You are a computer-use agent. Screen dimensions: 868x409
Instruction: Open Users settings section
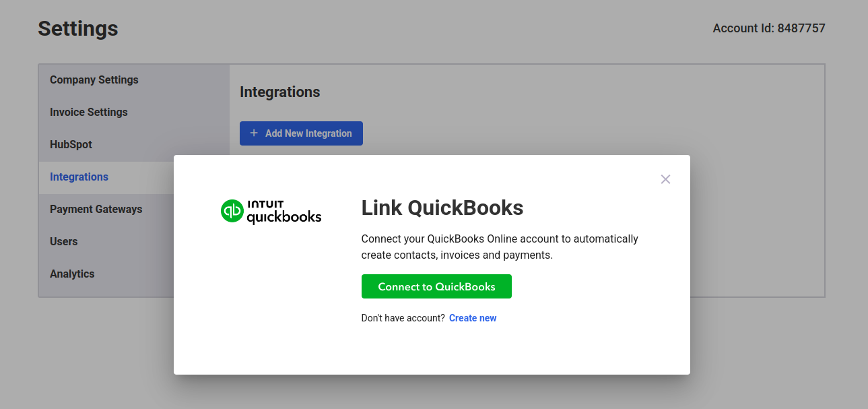134,241
